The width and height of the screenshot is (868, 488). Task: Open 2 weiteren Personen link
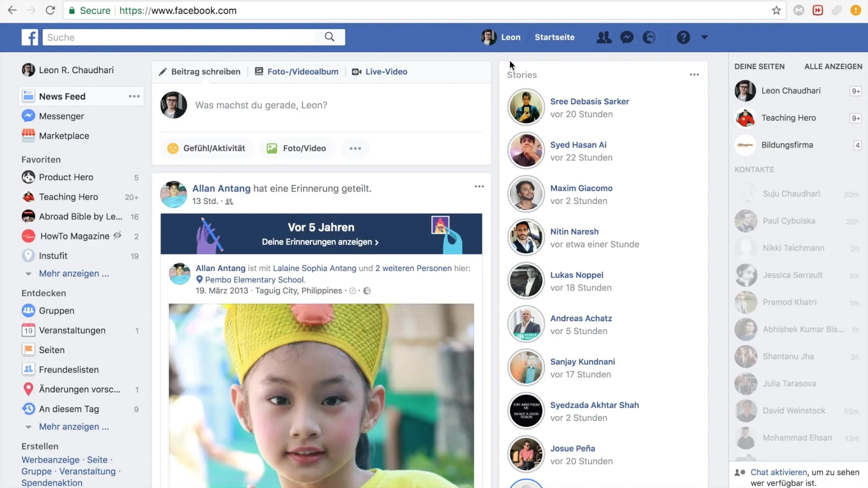(x=413, y=268)
